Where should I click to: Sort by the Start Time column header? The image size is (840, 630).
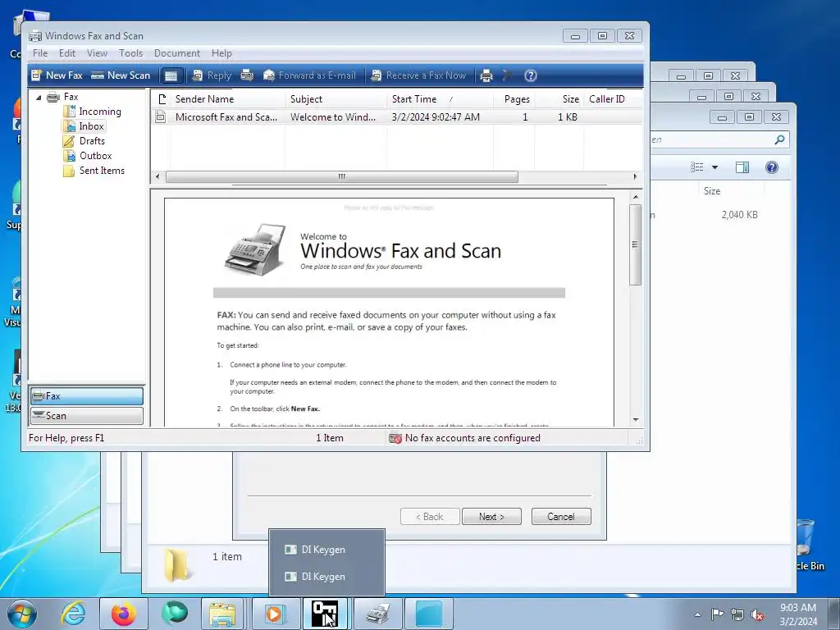pyautogui.click(x=440, y=99)
